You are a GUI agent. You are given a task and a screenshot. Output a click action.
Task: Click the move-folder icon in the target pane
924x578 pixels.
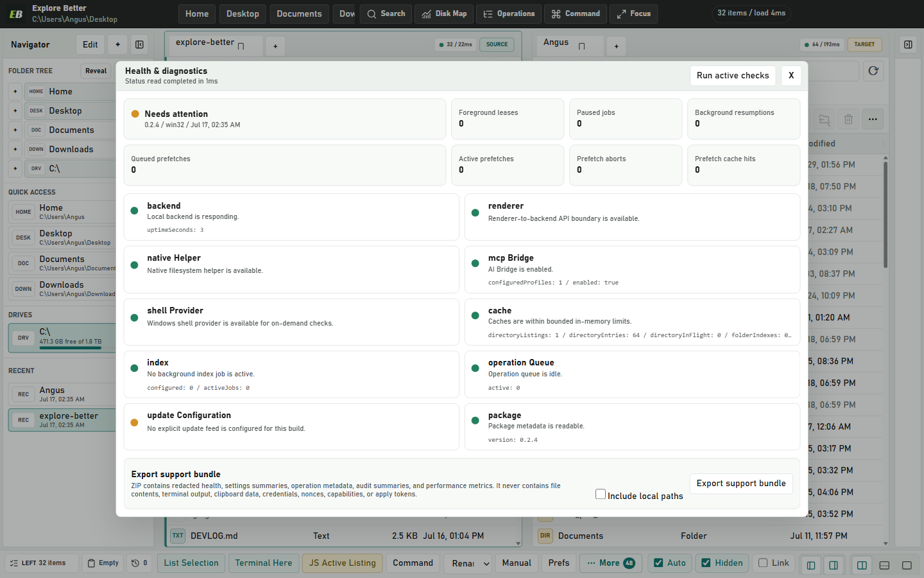(824, 119)
